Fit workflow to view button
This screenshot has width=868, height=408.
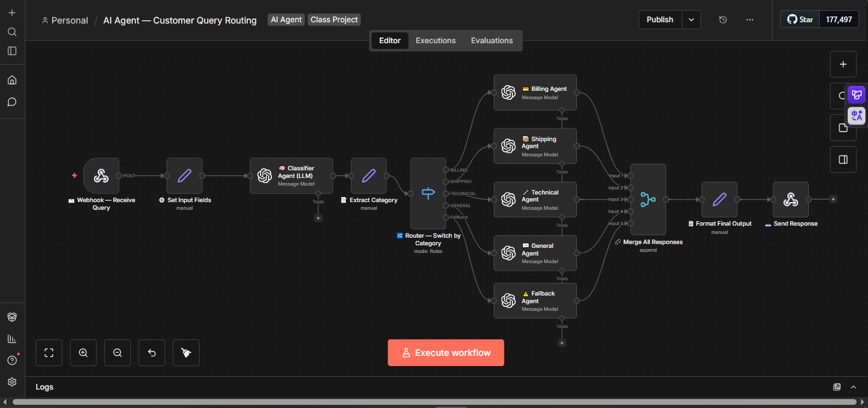coord(49,353)
